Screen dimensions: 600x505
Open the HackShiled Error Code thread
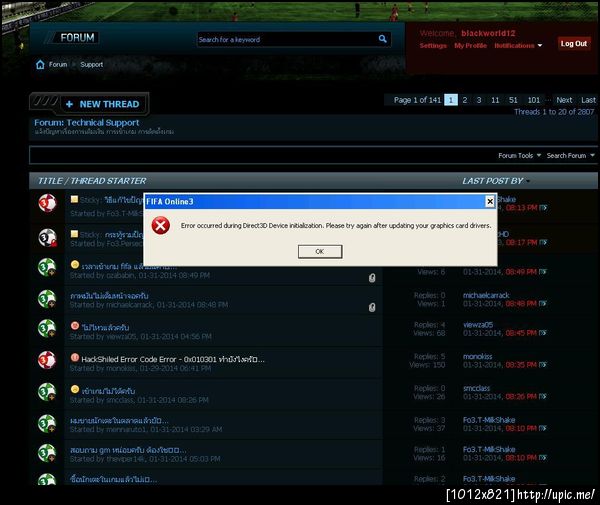click(x=173, y=359)
